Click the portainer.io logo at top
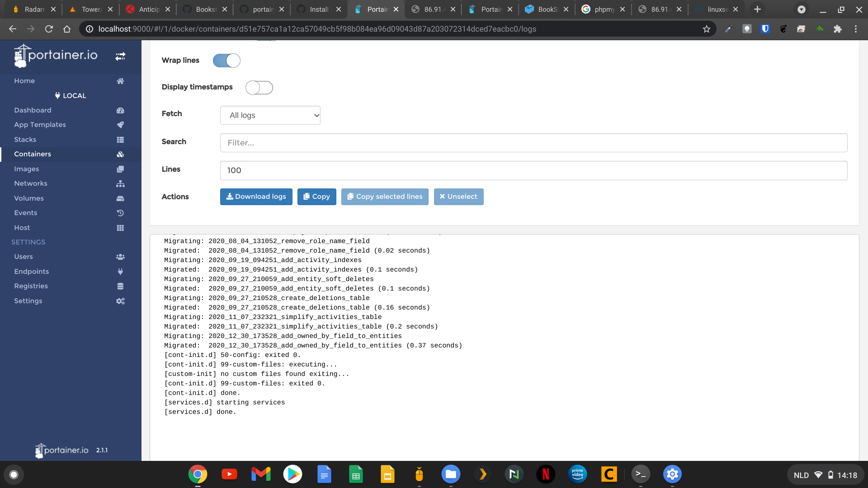Viewport: 868px width, 488px height. point(56,56)
